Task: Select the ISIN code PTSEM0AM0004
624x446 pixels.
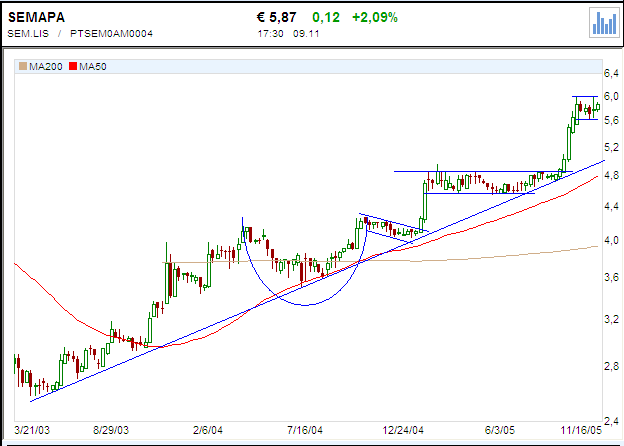Action: [111, 34]
